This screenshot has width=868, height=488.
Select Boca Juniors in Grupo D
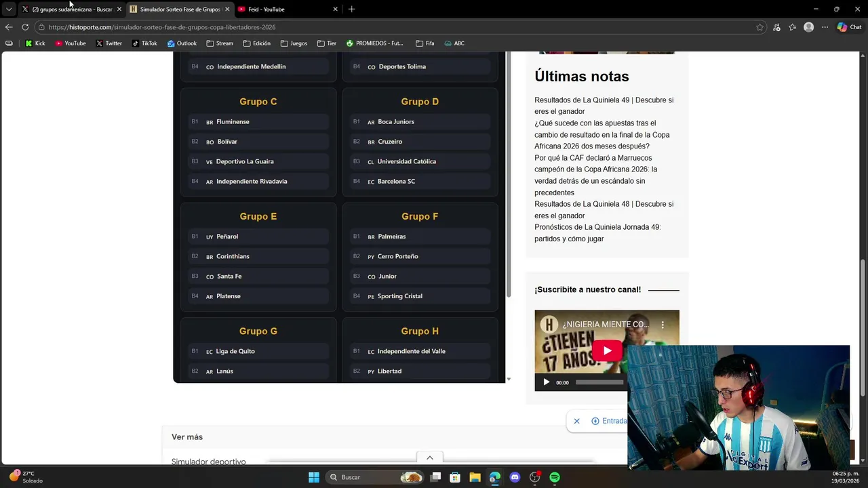click(x=420, y=122)
